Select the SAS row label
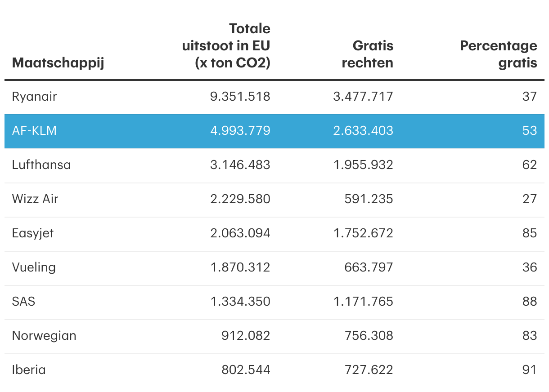The width and height of the screenshot is (549, 392). point(23,301)
